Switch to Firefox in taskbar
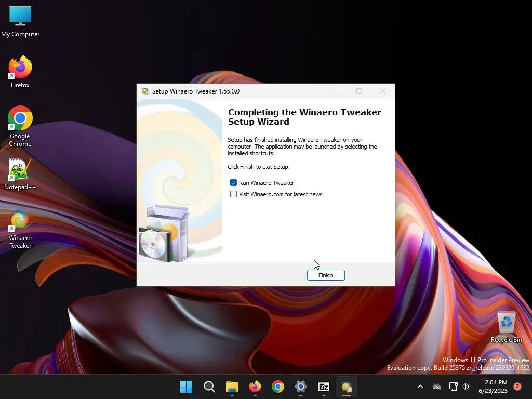 click(x=255, y=387)
